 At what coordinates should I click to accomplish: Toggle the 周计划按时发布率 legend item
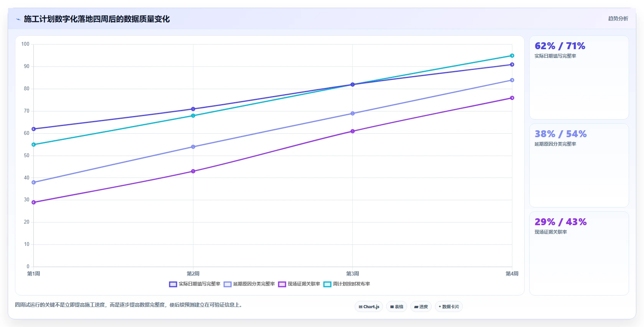click(347, 284)
